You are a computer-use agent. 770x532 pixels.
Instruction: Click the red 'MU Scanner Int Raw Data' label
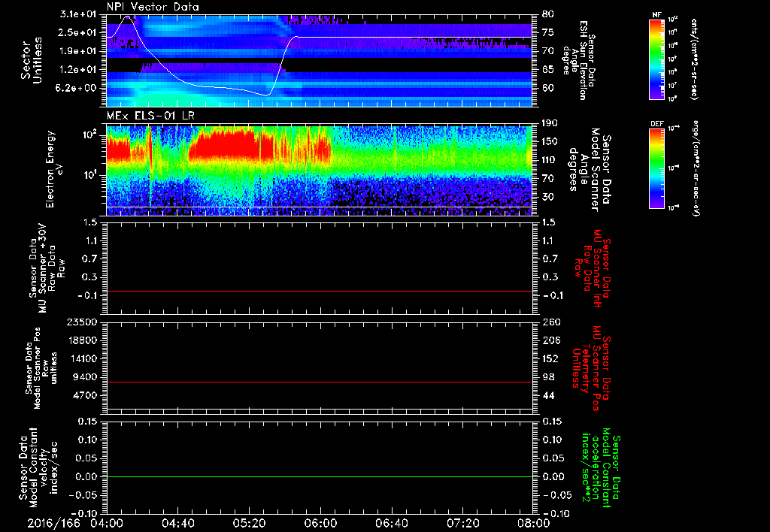tap(593, 268)
